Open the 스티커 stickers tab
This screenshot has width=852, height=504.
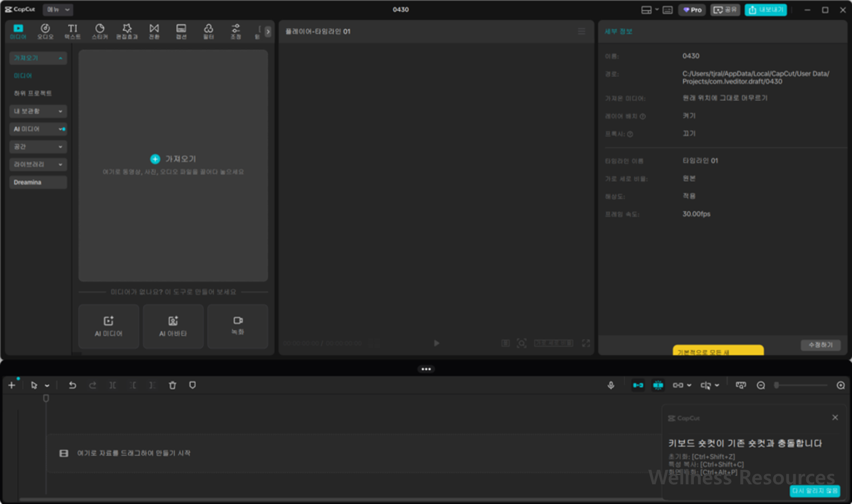click(x=100, y=31)
